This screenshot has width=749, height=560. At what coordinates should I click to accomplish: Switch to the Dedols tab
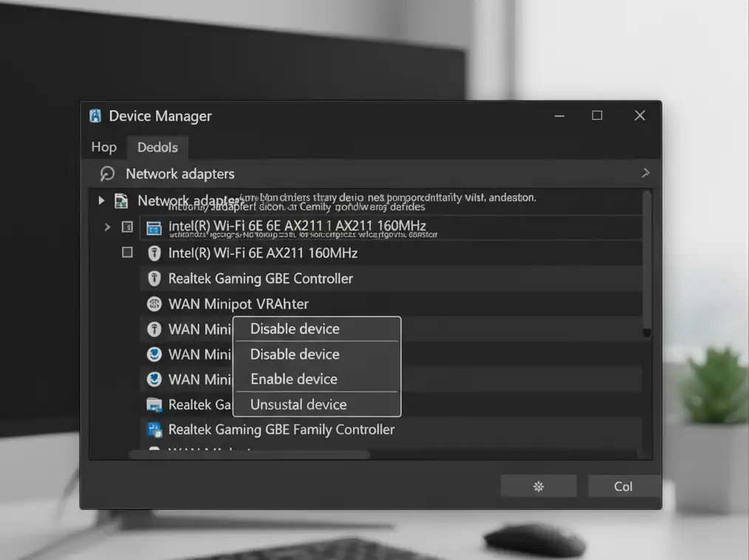[x=157, y=147]
